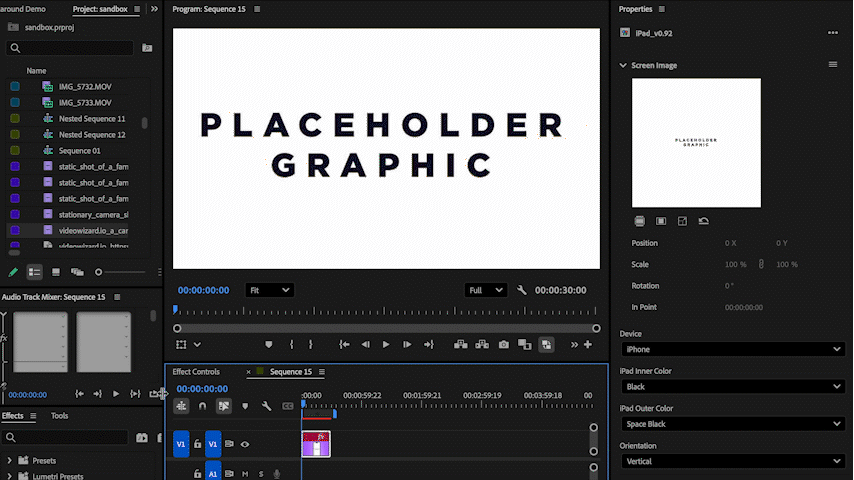This screenshot has height=480, width=854.
Task: Step forward one frame
Action: pyautogui.click(x=407, y=345)
